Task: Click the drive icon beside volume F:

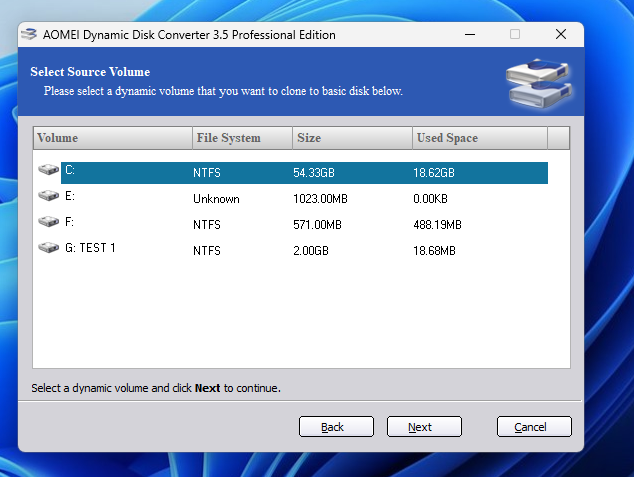Action: [x=49, y=222]
